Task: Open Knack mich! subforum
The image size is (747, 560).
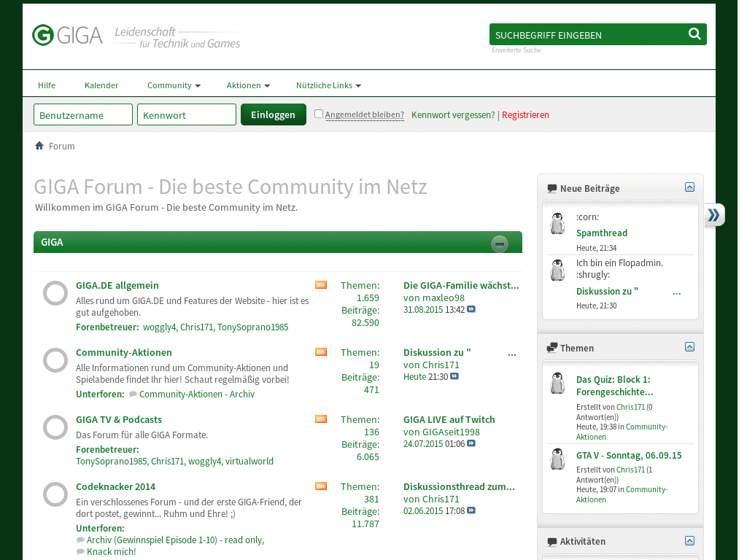Action: (112, 551)
